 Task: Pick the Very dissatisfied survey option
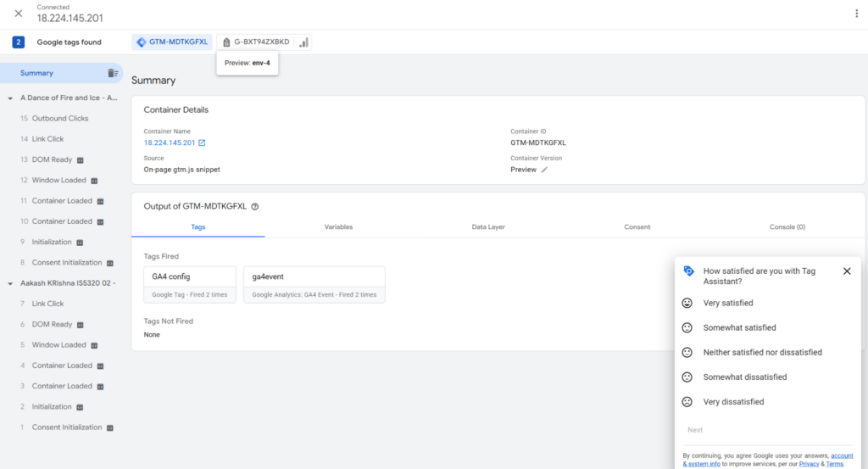(733, 401)
